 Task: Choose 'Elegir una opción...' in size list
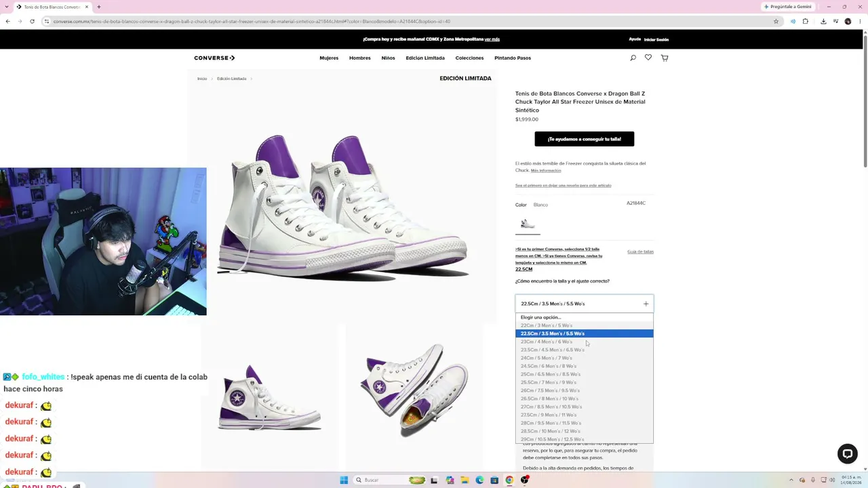click(584, 317)
